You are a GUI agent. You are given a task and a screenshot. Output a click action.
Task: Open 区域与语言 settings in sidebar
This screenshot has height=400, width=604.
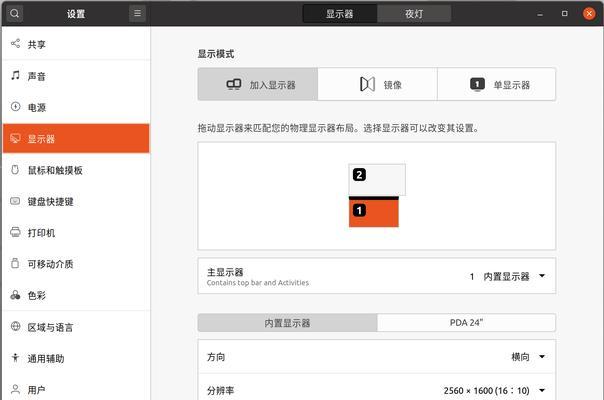click(76, 327)
